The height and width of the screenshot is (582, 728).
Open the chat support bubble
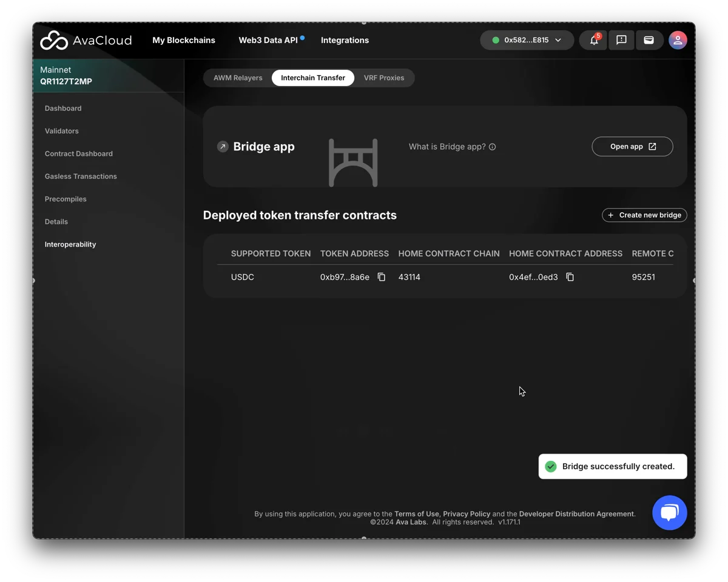(x=670, y=512)
